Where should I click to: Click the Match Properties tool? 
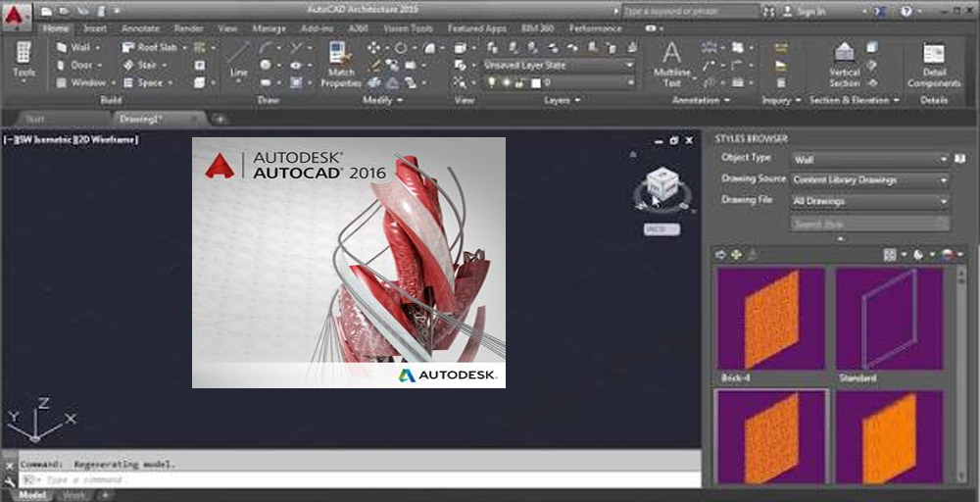click(341, 64)
